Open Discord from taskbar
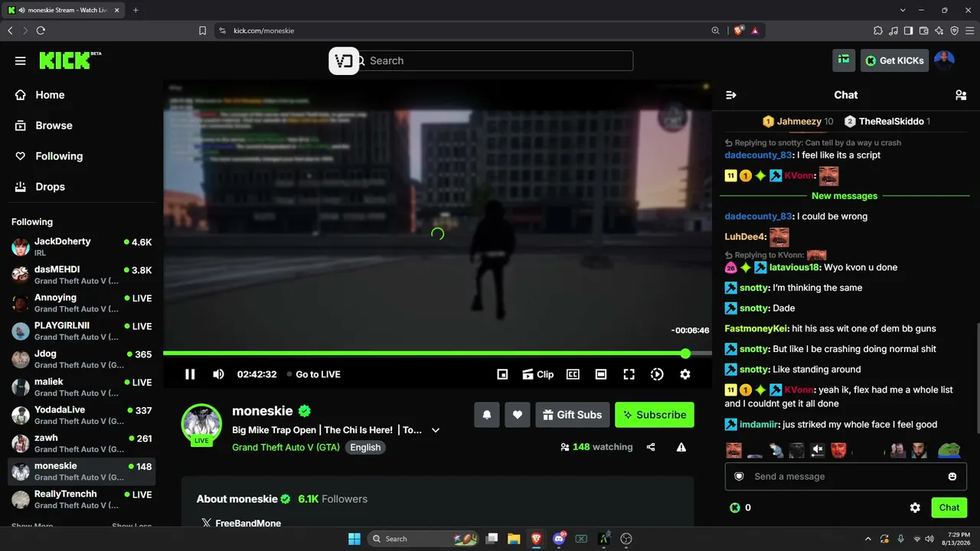Screen dimensions: 980x551 [559, 539]
